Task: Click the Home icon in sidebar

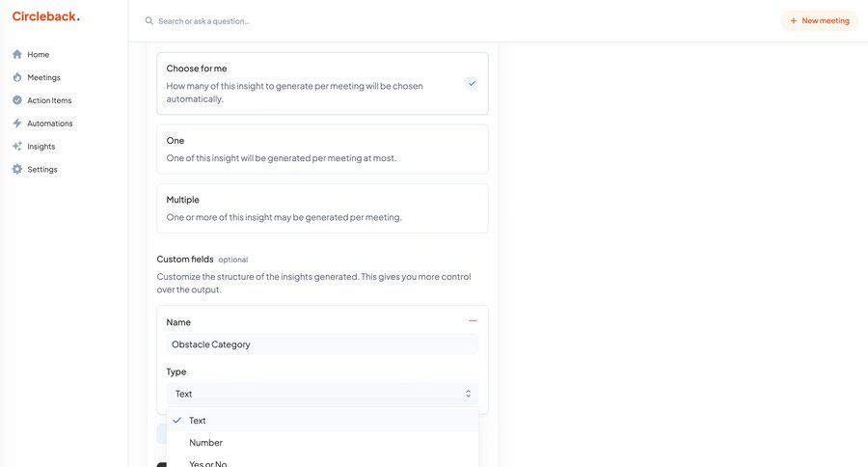Action: coord(17,54)
